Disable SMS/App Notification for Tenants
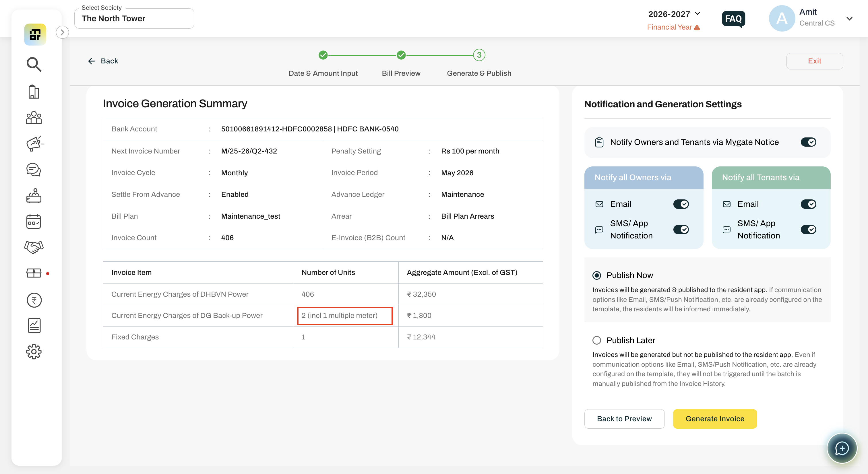The image size is (868, 474). (x=808, y=230)
